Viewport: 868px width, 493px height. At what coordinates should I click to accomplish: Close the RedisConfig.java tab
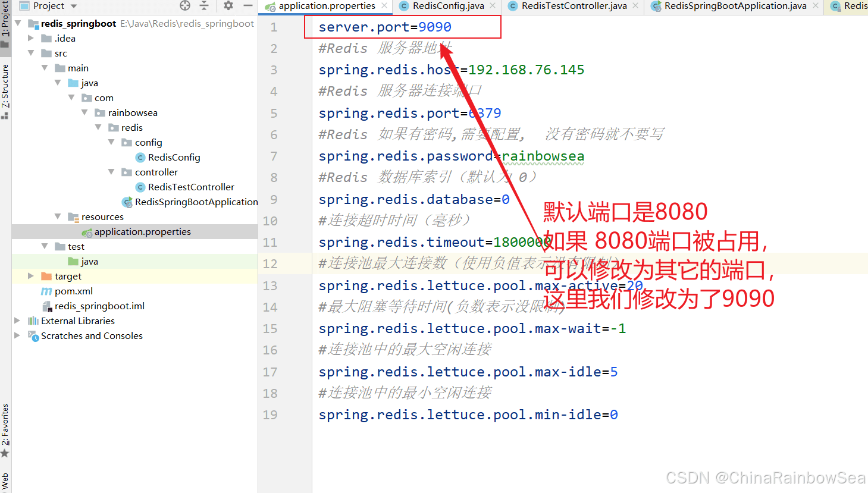tap(493, 6)
